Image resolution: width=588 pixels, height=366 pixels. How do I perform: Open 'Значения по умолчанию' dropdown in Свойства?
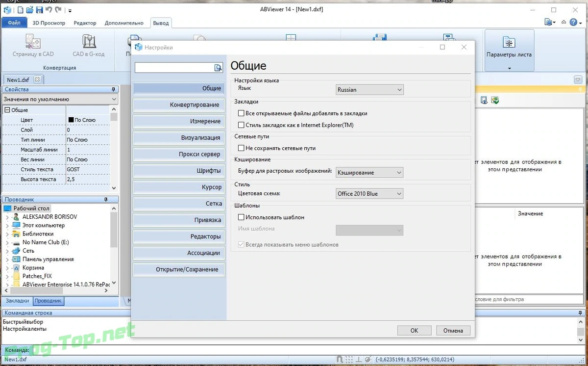click(x=60, y=99)
